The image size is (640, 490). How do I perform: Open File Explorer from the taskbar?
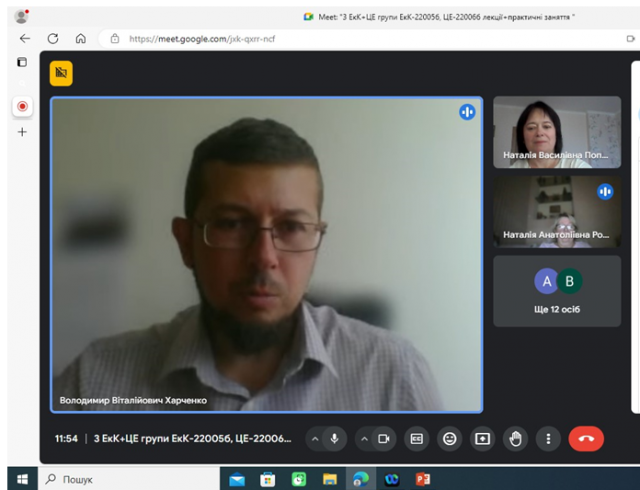[330, 479]
